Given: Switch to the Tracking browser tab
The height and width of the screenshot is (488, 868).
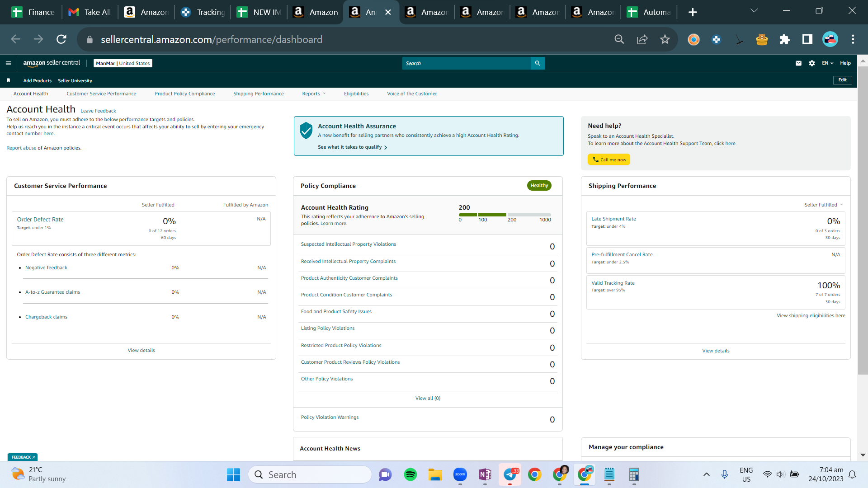Looking at the screenshot, I should click(x=203, y=12).
